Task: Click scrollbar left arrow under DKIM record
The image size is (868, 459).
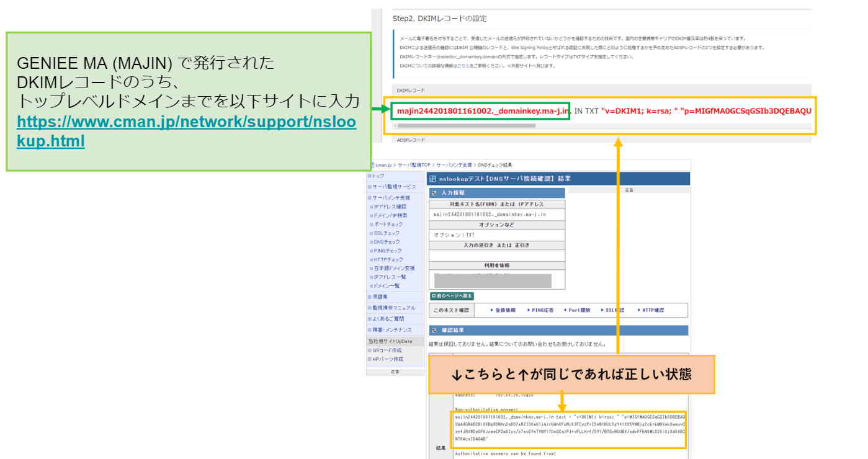Action: click(395, 125)
